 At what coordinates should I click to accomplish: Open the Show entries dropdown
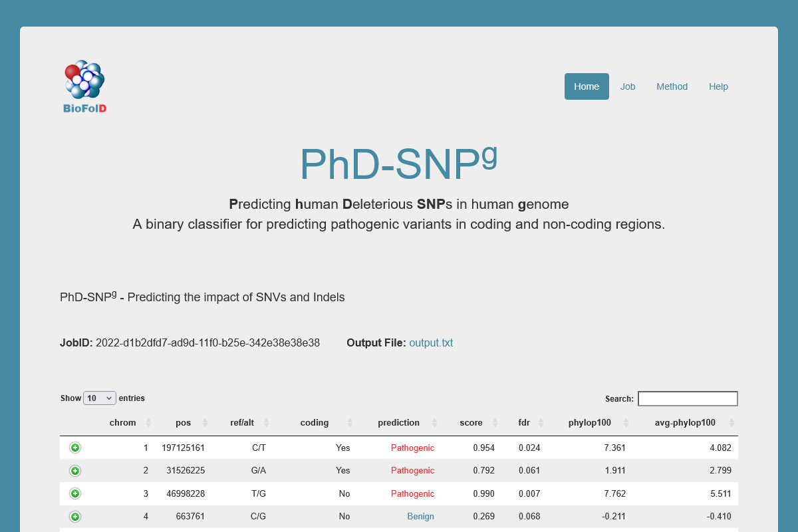[x=100, y=398]
